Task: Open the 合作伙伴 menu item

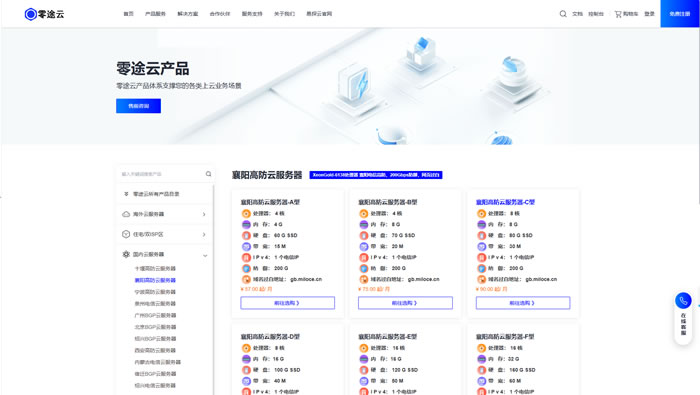Action: point(220,14)
